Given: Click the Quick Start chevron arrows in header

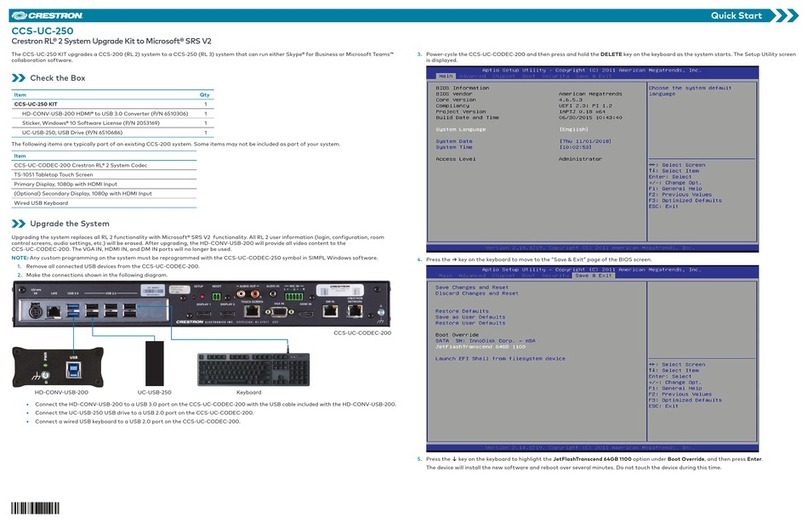Looking at the screenshot, I should pyautogui.click(x=786, y=15).
